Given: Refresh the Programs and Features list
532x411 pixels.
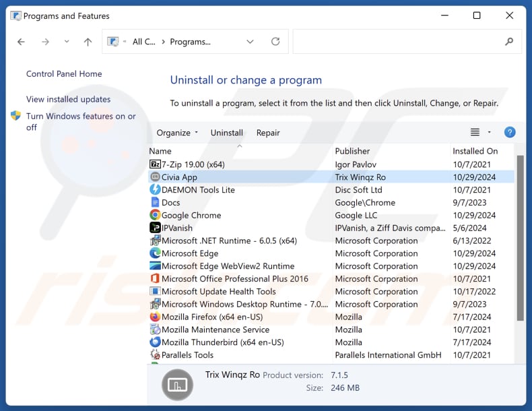Looking at the screenshot, I should point(275,41).
